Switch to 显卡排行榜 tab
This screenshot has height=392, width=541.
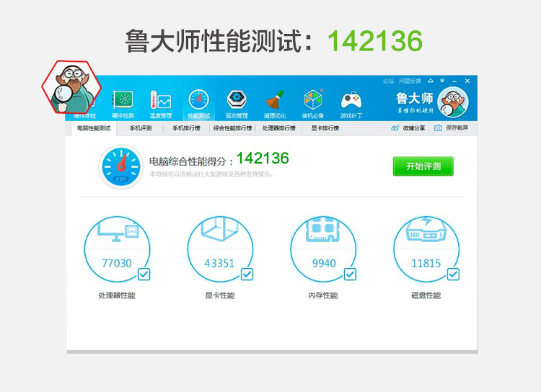click(x=325, y=128)
